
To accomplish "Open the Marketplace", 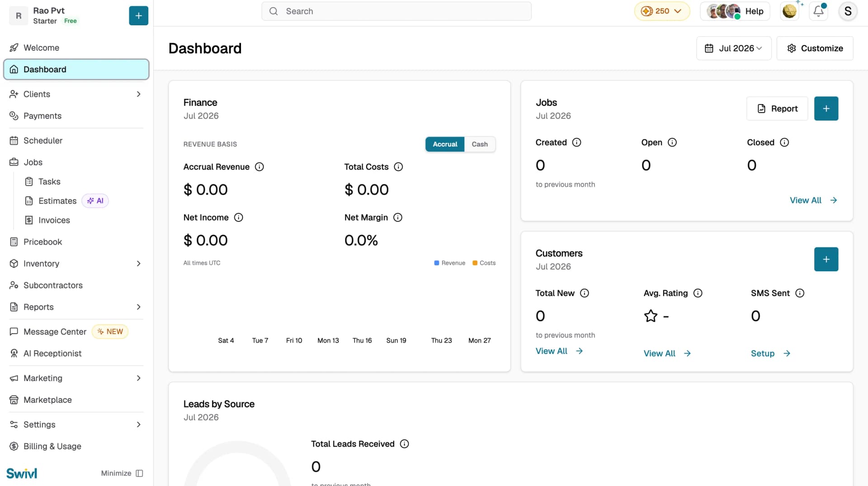I will [76, 400].
